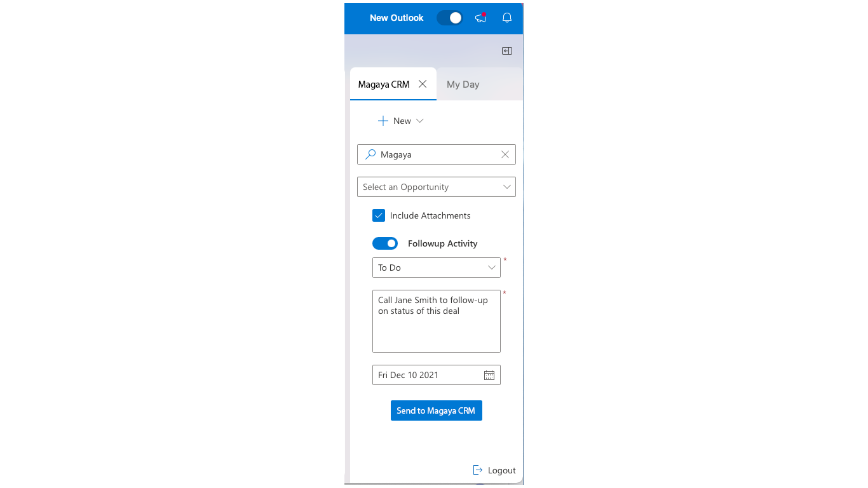The image size is (868, 488).
Task: Switch to the My Day tab
Action: pyautogui.click(x=463, y=85)
